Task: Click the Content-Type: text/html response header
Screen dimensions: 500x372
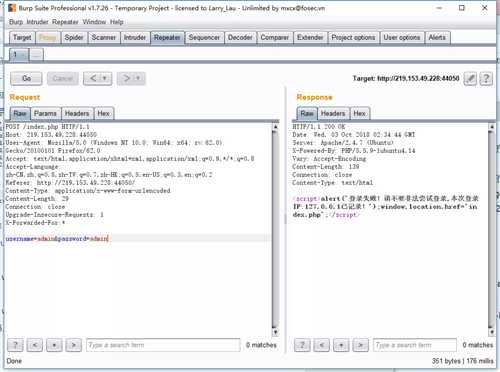Action: (x=333, y=183)
